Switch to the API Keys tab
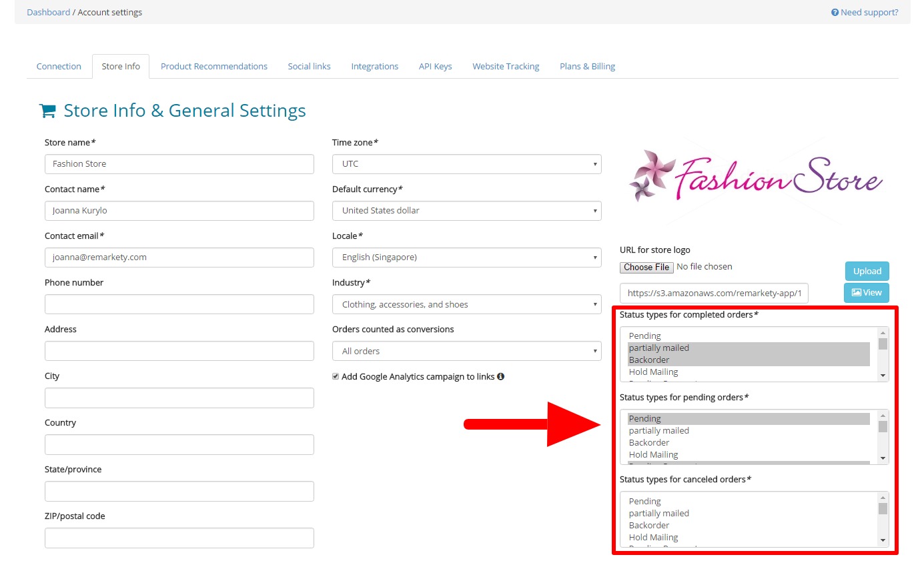The width and height of the screenshot is (924, 565). [436, 66]
